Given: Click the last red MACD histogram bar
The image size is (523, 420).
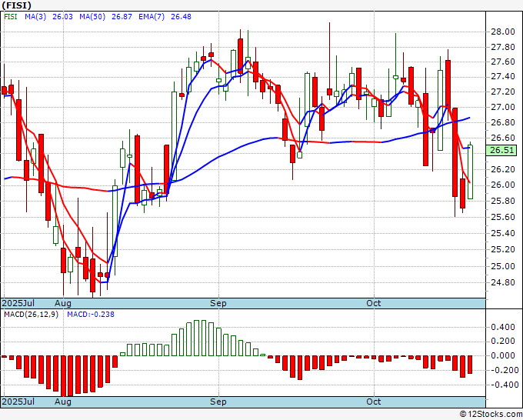Looking at the screenshot, I should 470,365.
